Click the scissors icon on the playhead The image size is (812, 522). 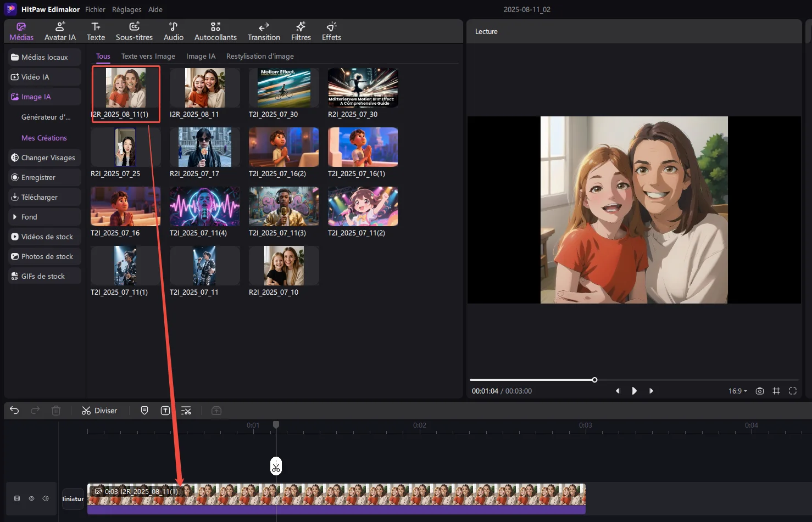click(x=276, y=467)
